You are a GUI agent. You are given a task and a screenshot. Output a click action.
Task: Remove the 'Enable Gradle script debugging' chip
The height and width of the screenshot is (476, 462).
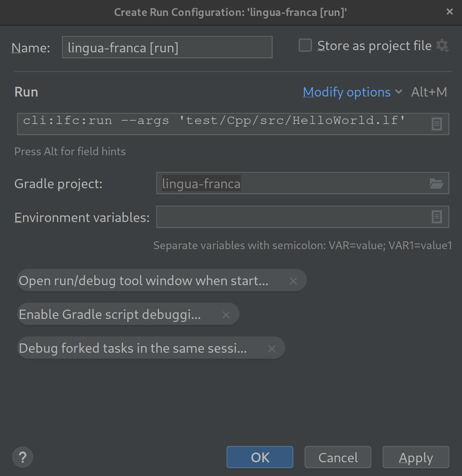pos(226,315)
